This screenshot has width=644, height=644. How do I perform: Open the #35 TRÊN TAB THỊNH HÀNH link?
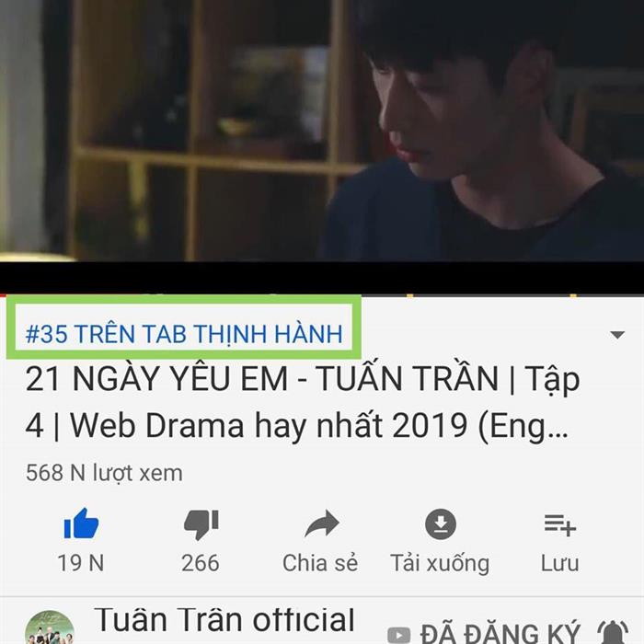tap(184, 333)
